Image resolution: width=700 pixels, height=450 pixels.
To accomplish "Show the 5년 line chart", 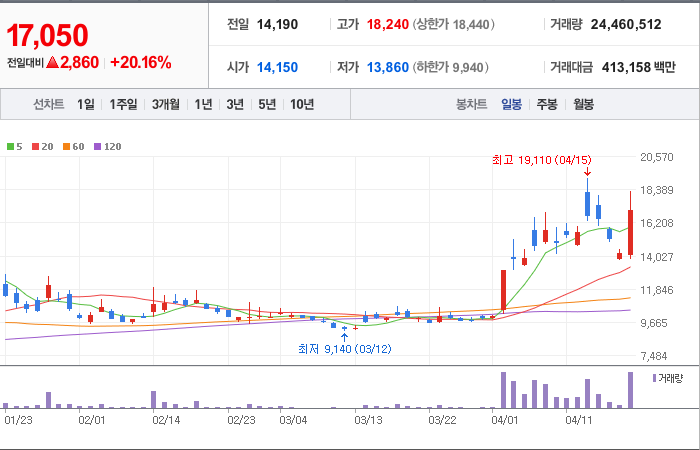I will tap(267, 104).
